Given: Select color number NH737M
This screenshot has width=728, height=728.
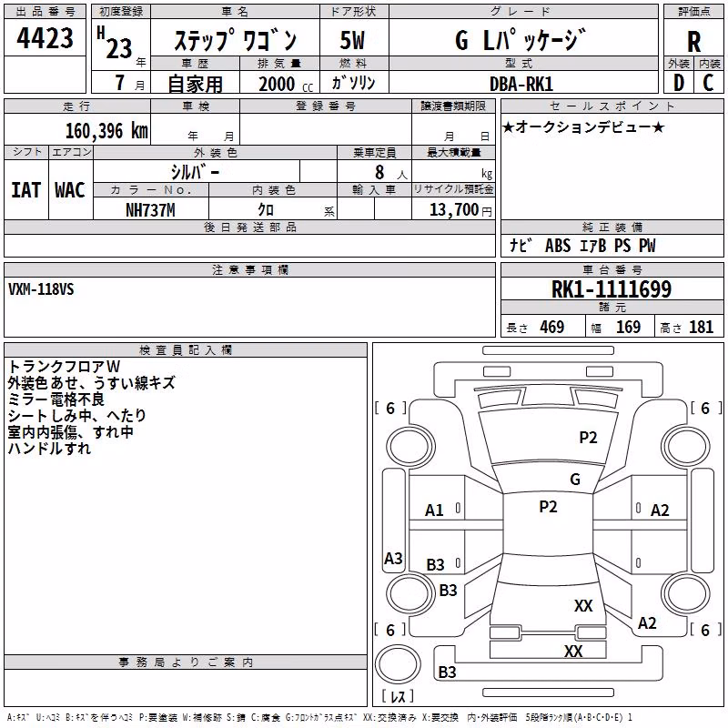Looking at the screenshot, I should 150,210.
